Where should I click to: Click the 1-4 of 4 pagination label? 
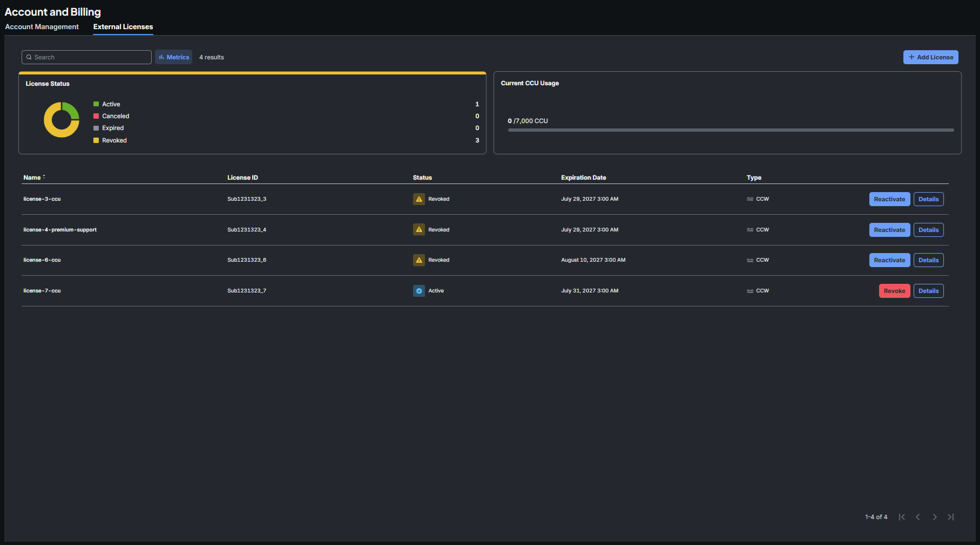(x=876, y=517)
